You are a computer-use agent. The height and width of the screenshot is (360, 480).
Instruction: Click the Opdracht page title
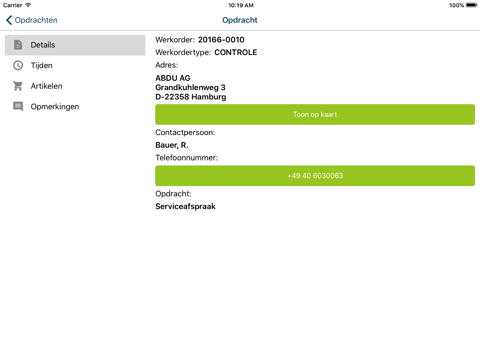click(240, 20)
